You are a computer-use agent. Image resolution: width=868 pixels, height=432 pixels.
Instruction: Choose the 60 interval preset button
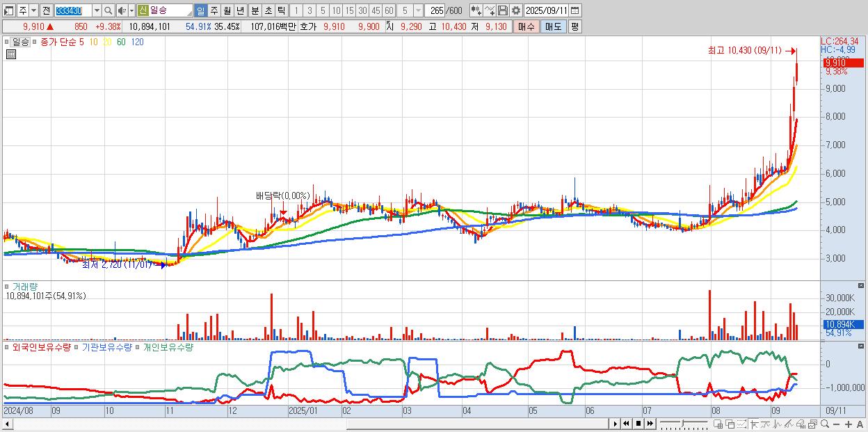tap(389, 10)
